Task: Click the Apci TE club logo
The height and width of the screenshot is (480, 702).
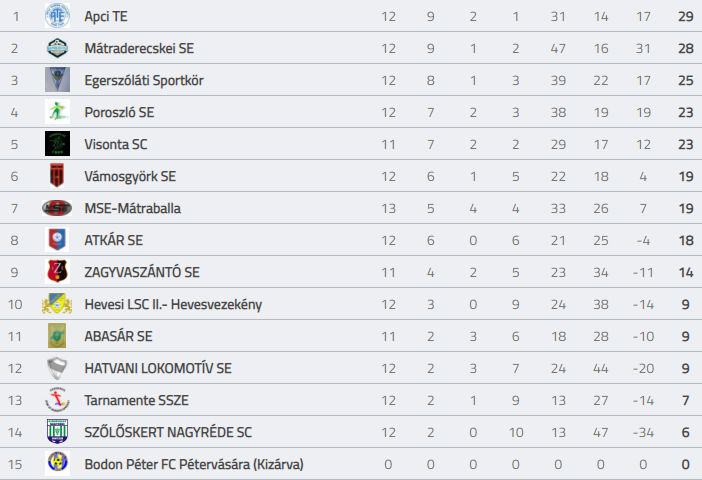Action: click(57, 16)
